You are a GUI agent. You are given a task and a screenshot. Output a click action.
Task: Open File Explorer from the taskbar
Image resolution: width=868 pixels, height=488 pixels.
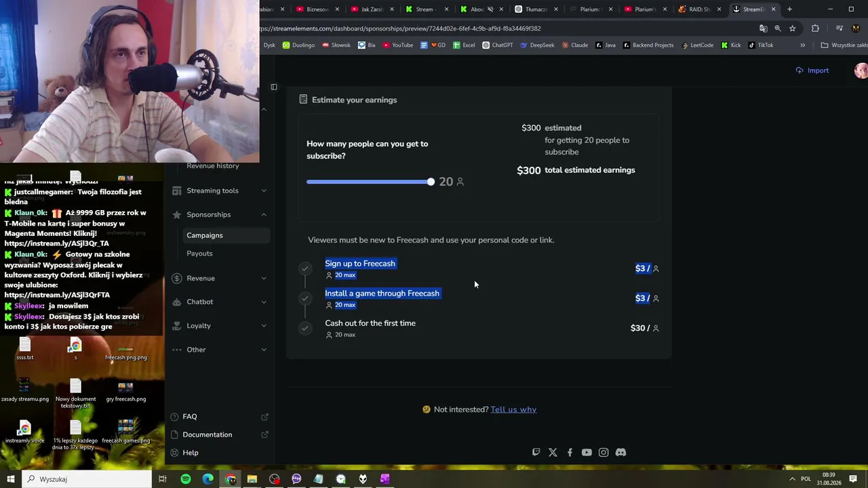click(252, 479)
